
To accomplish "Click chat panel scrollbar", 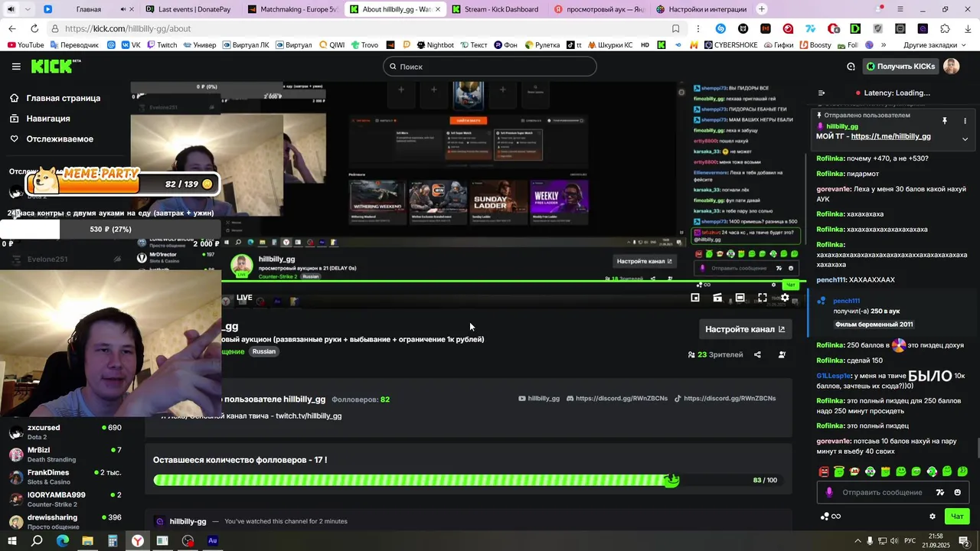I will [x=977, y=446].
